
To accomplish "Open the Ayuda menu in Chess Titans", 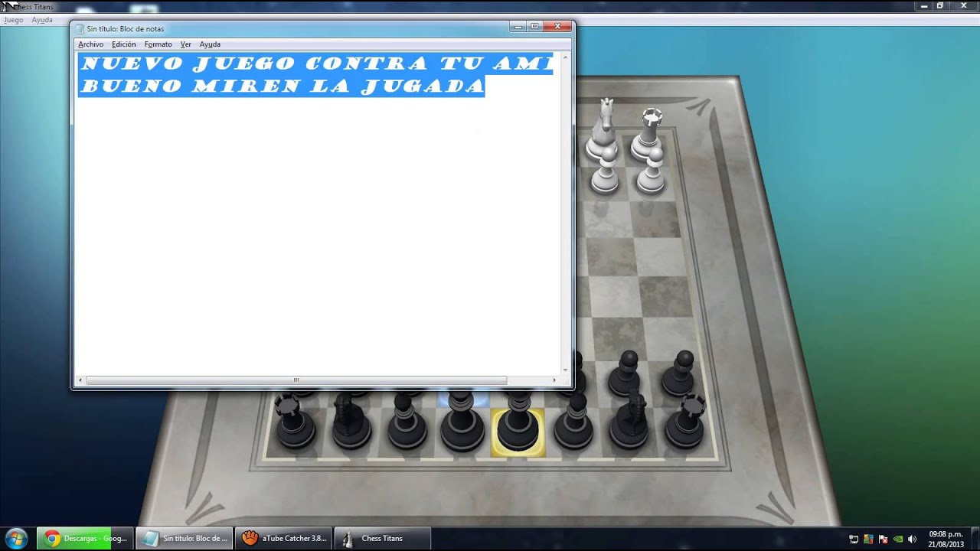I will pos(42,20).
